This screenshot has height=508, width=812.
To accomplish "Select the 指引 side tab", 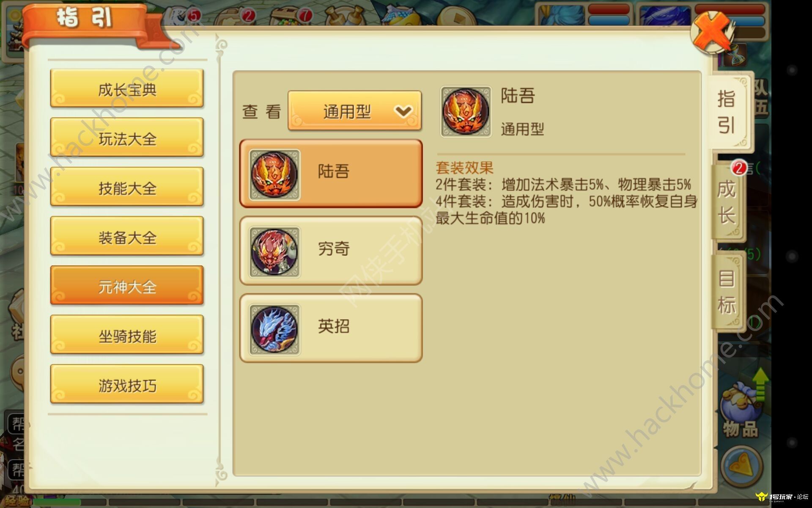I will (x=728, y=112).
